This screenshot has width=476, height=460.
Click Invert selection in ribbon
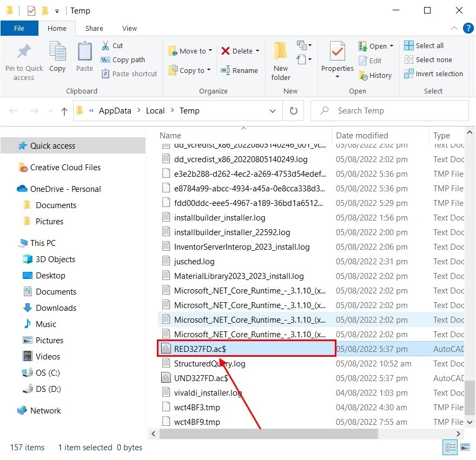pos(433,74)
